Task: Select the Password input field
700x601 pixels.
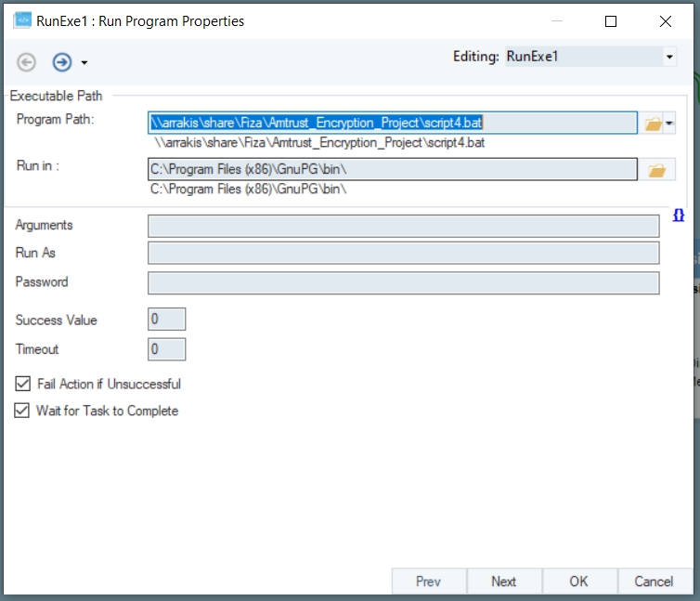Action: (403, 282)
